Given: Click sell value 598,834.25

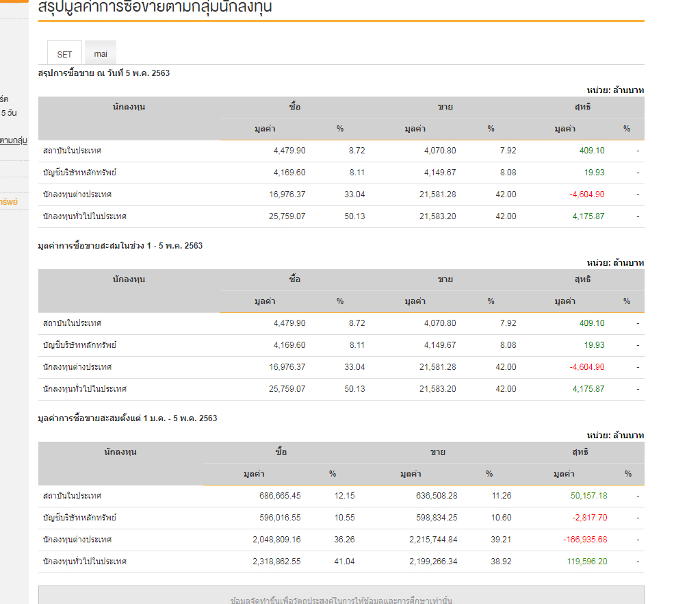Looking at the screenshot, I should point(437,517).
